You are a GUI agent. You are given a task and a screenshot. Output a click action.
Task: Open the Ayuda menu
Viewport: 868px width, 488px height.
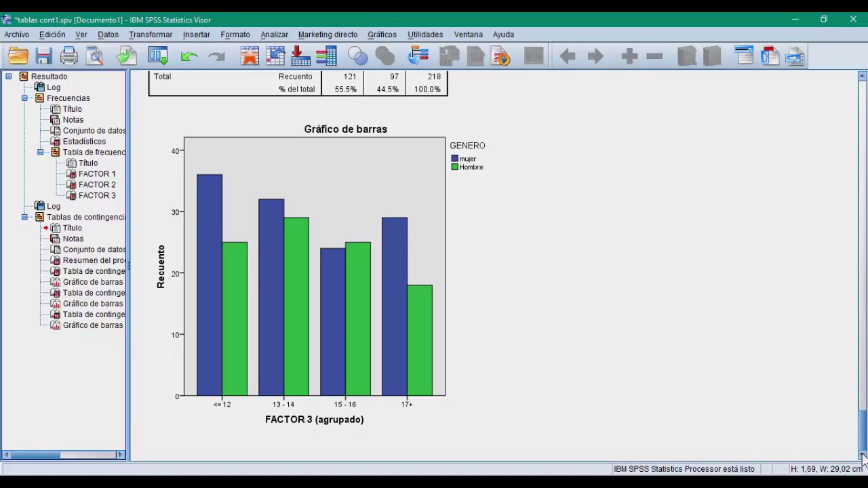pos(503,35)
